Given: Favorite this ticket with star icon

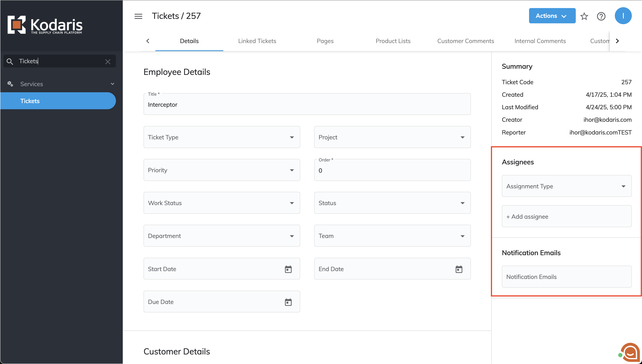Looking at the screenshot, I should 584,16.
